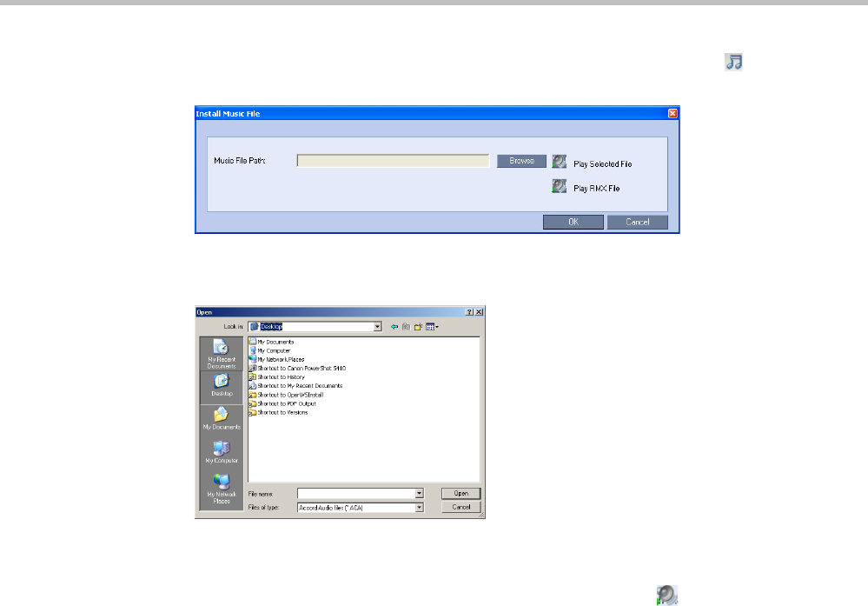This screenshot has width=868, height=606.
Task: Expand the Files of type dropdown
Action: click(x=419, y=508)
